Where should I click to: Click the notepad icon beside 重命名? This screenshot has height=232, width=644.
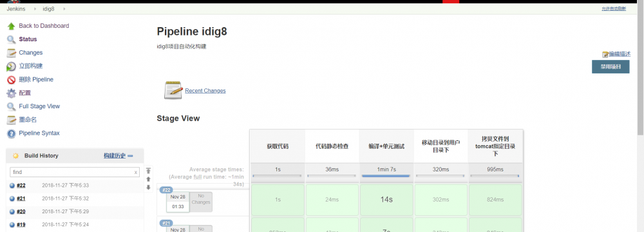click(11, 120)
